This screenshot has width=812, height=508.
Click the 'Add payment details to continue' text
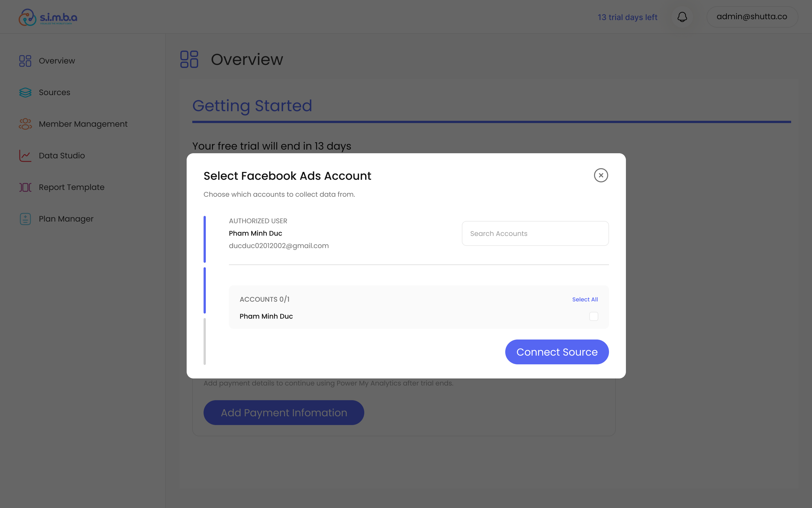(x=328, y=383)
